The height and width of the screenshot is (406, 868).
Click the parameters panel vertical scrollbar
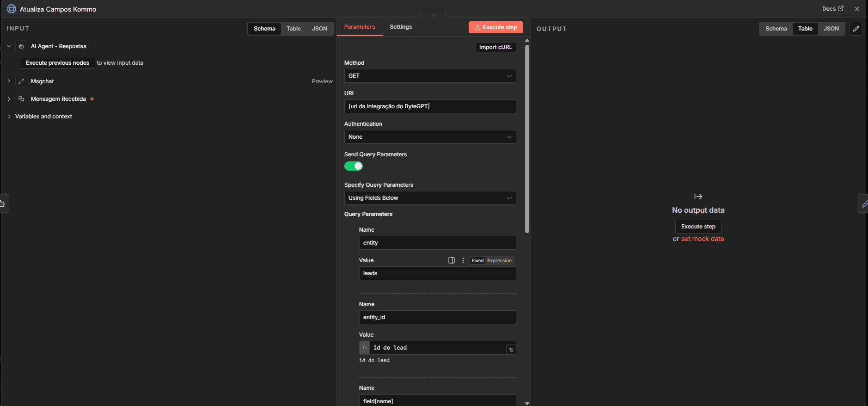527,139
